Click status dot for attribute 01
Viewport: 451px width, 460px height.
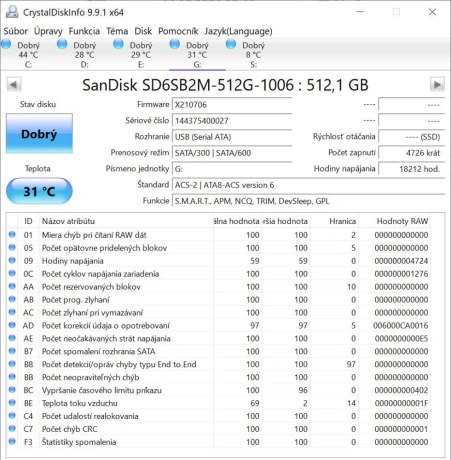(x=12, y=234)
